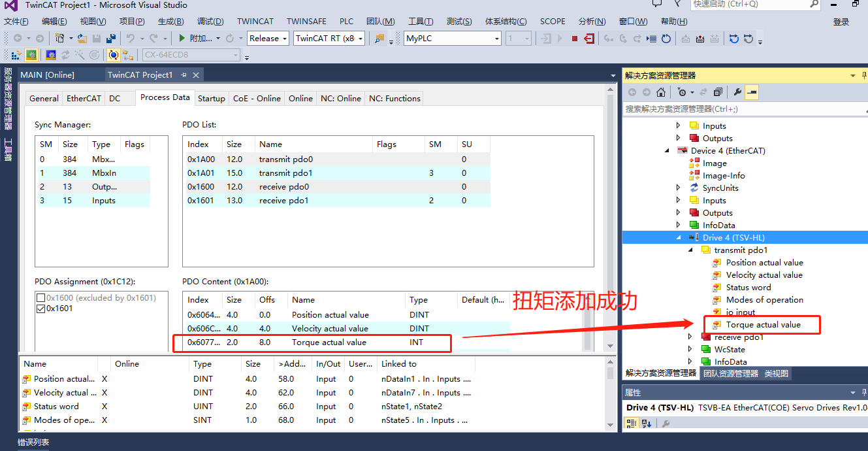Click the red Logout icon in PLC toolbar

tap(589, 39)
